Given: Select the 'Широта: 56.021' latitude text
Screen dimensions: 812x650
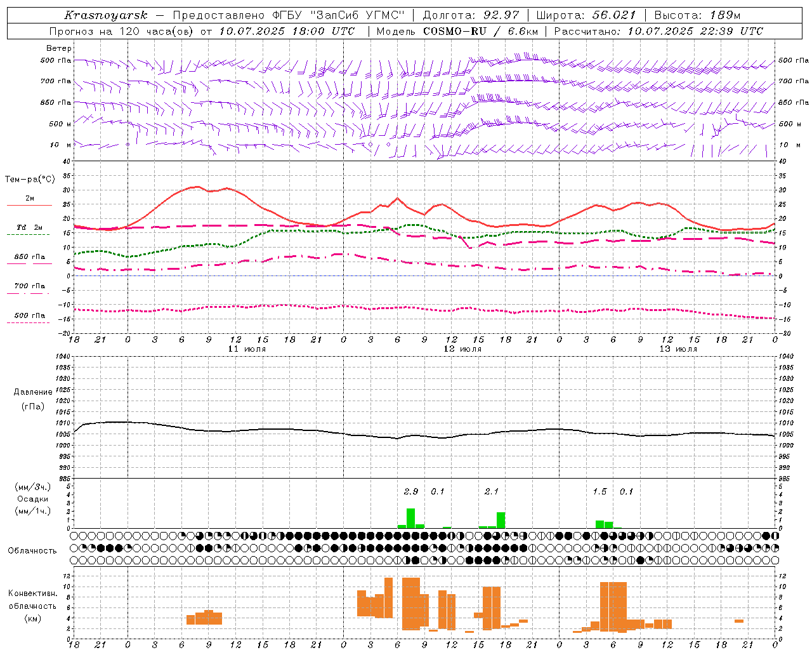Looking at the screenshot, I should (x=586, y=15).
